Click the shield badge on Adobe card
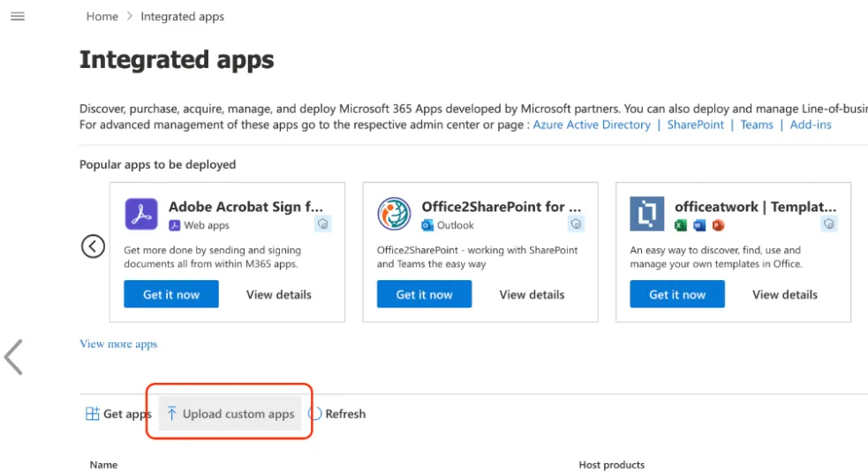This screenshot has width=868, height=472. (323, 225)
